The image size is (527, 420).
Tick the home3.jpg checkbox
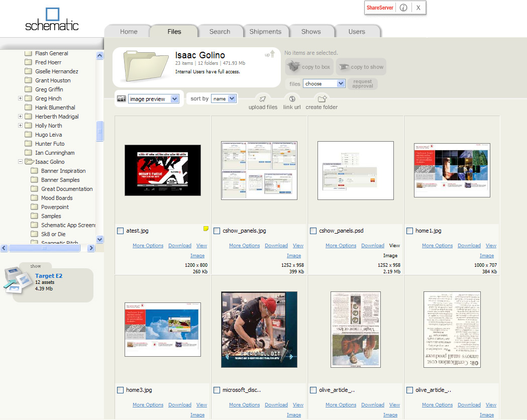[x=121, y=390]
